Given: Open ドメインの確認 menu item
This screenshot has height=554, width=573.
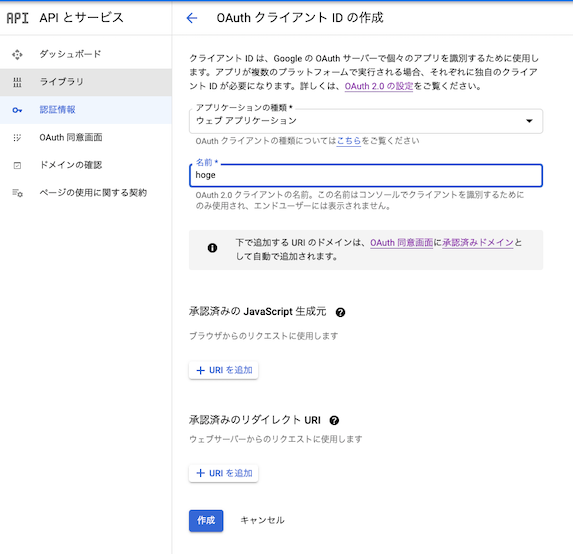Looking at the screenshot, I should click(x=86, y=165).
